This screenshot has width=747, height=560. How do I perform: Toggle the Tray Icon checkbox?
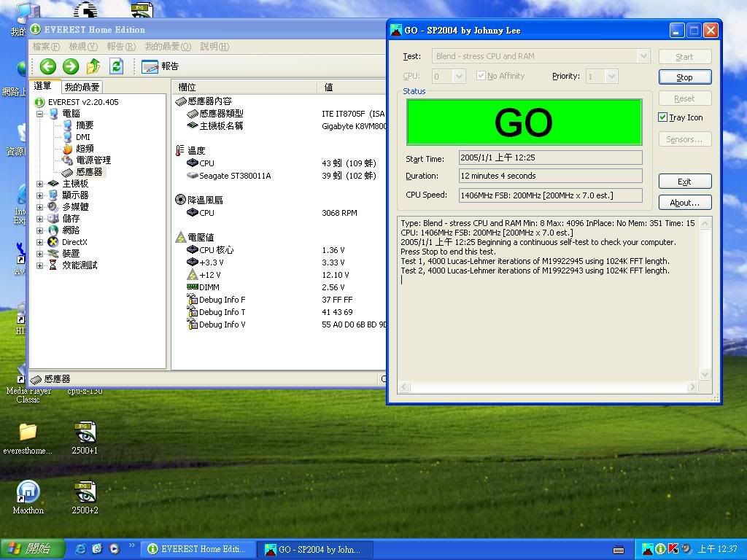pos(662,117)
